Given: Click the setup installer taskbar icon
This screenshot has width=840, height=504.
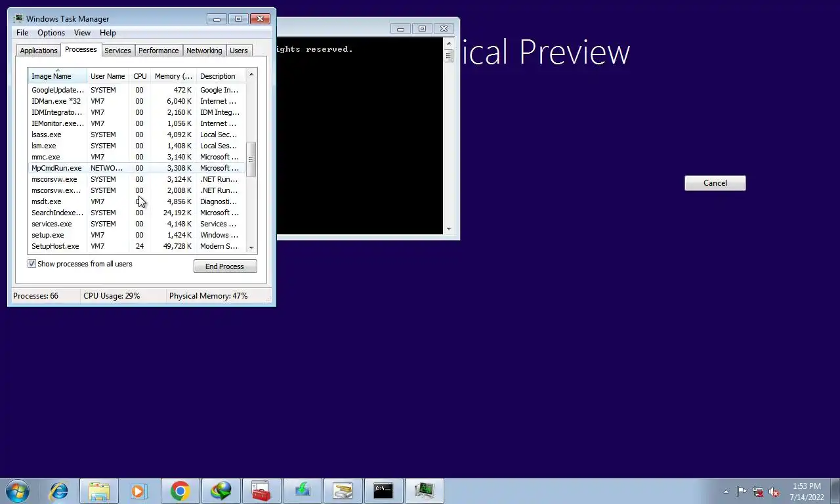Looking at the screenshot, I should pyautogui.click(x=343, y=491).
